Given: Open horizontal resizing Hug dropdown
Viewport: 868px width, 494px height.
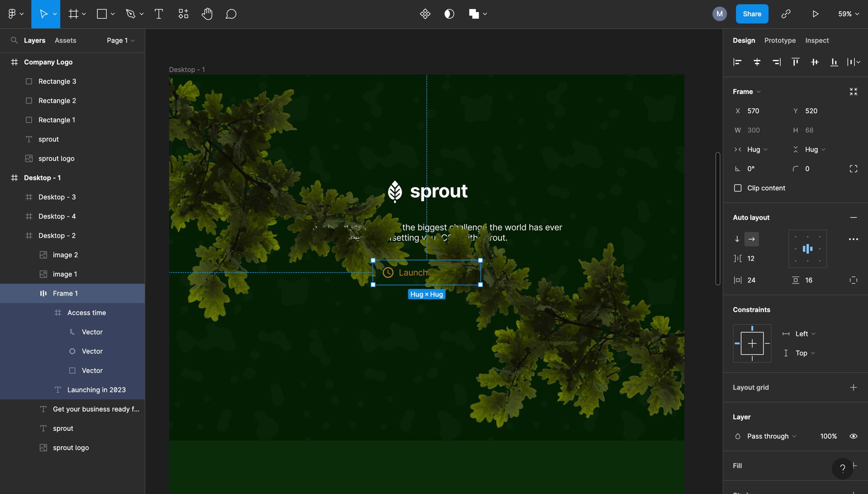Looking at the screenshot, I should (757, 150).
